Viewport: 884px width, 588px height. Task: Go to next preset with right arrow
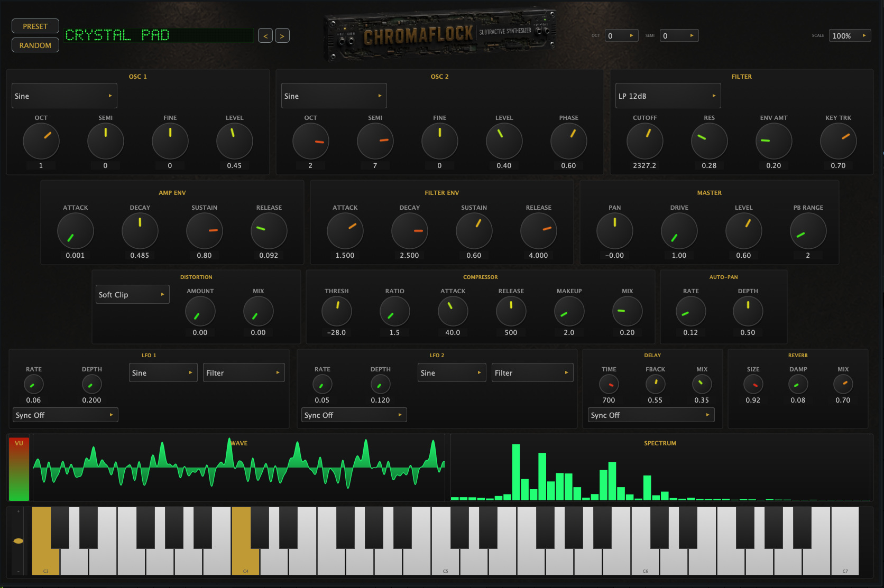(x=282, y=35)
